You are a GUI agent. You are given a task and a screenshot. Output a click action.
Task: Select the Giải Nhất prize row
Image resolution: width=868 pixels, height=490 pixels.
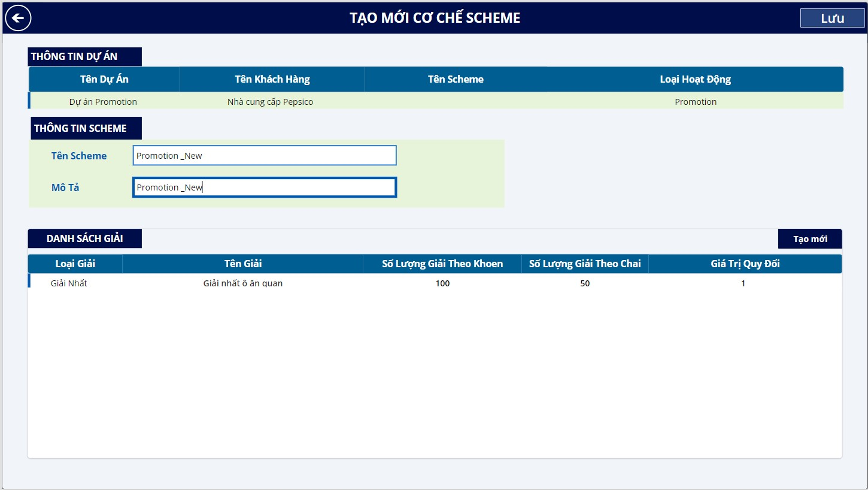(x=69, y=283)
